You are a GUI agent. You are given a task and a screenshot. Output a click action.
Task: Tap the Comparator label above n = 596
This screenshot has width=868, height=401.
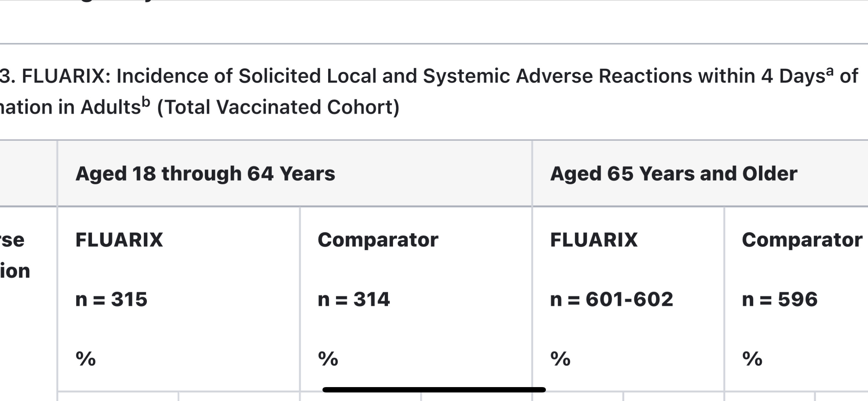[x=802, y=240]
